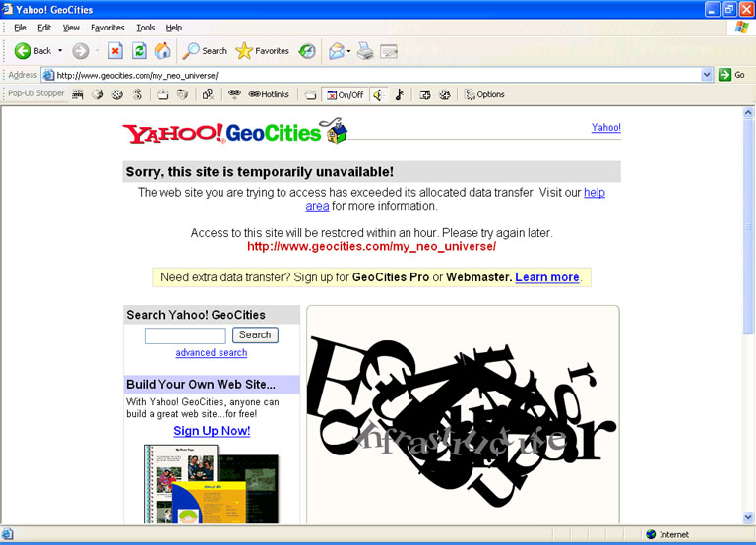The width and height of the screenshot is (756, 545).
Task: Follow the 'Learn more' link
Action: [547, 277]
